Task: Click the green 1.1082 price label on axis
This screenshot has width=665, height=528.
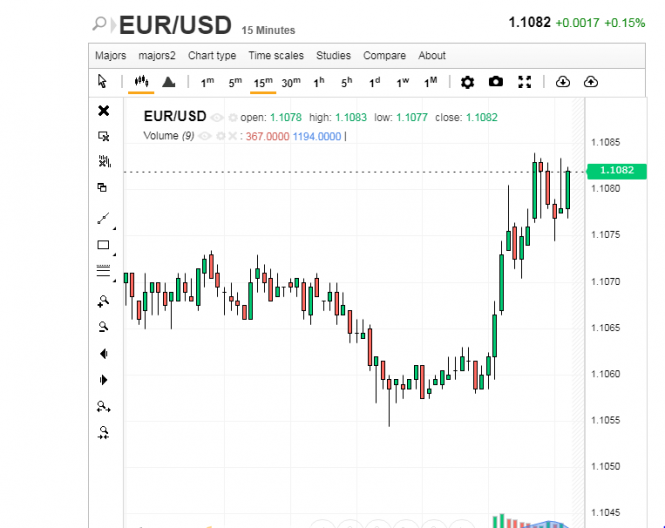Action: click(x=617, y=170)
